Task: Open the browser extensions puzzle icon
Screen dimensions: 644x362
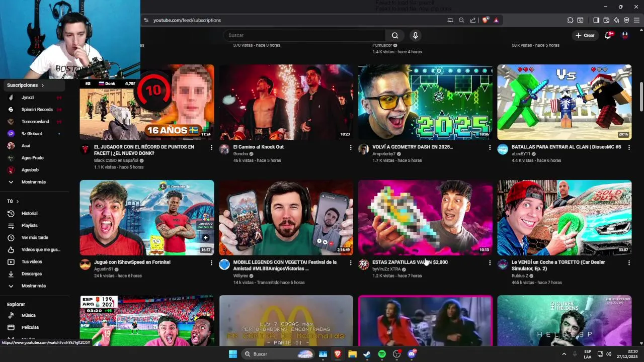Action: (x=570, y=20)
